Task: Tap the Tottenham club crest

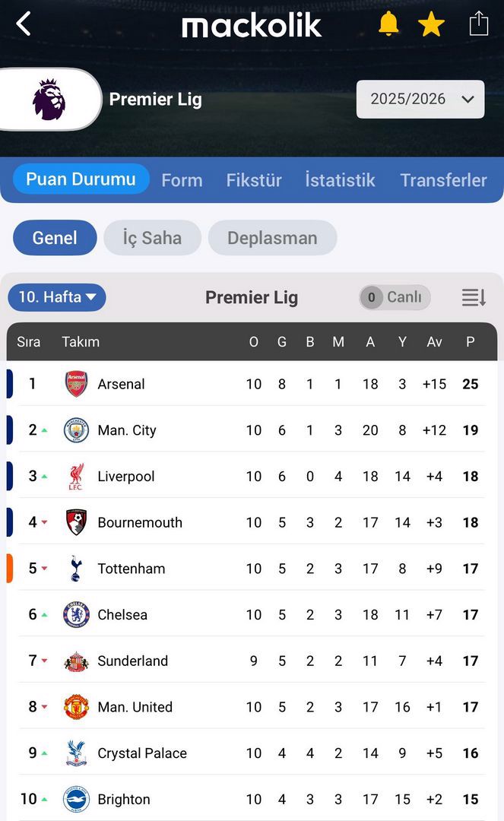Action: 76,569
